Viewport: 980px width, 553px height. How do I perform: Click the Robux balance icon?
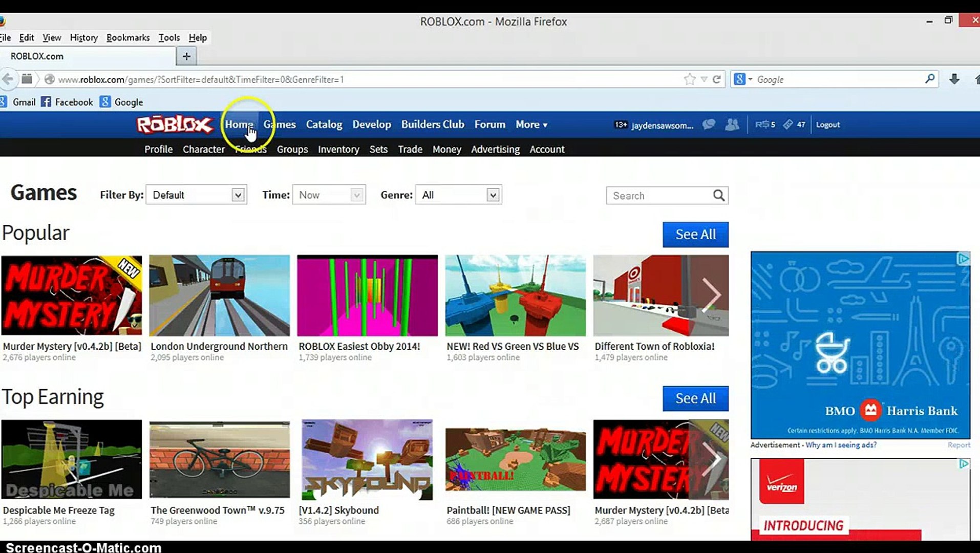pyautogui.click(x=762, y=124)
